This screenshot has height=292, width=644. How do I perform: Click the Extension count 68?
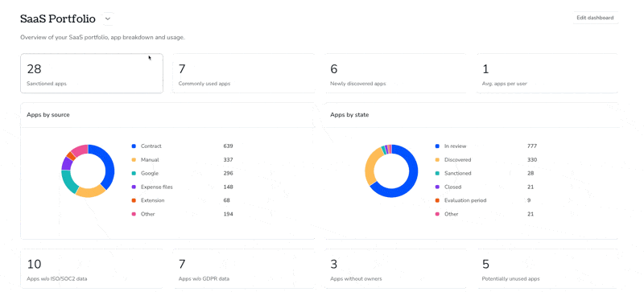point(227,200)
